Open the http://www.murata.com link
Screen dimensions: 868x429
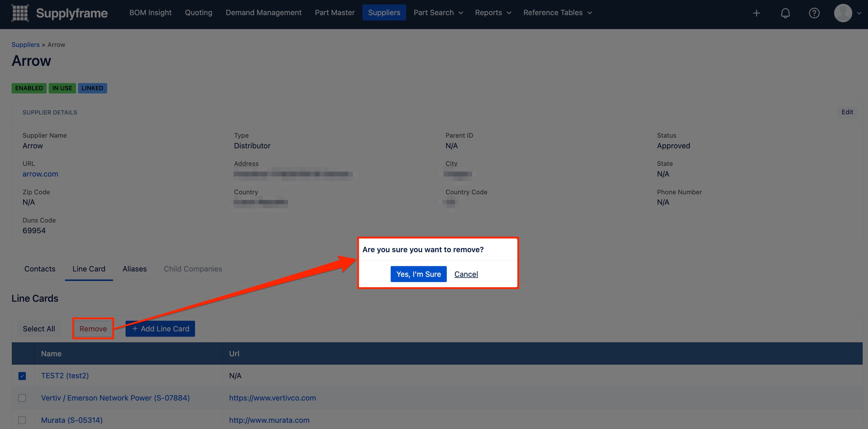pyautogui.click(x=269, y=420)
